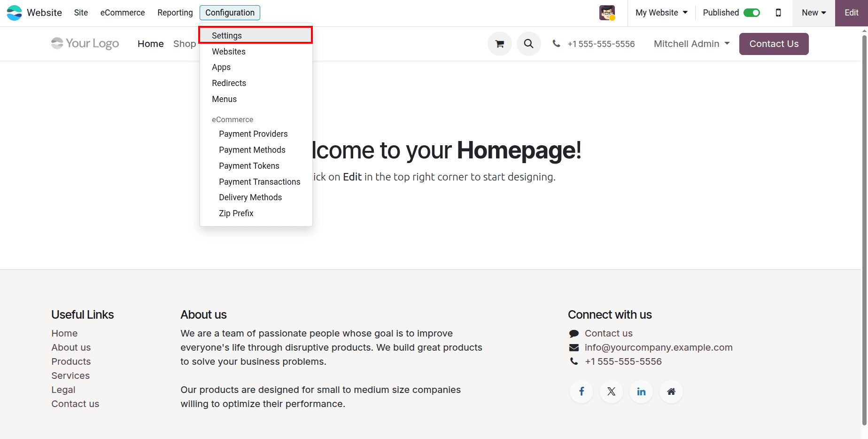Viewport: 868px width, 439px height.
Task: Click footer phone number +1 555-555-5556
Action: click(x=623, y=361)
